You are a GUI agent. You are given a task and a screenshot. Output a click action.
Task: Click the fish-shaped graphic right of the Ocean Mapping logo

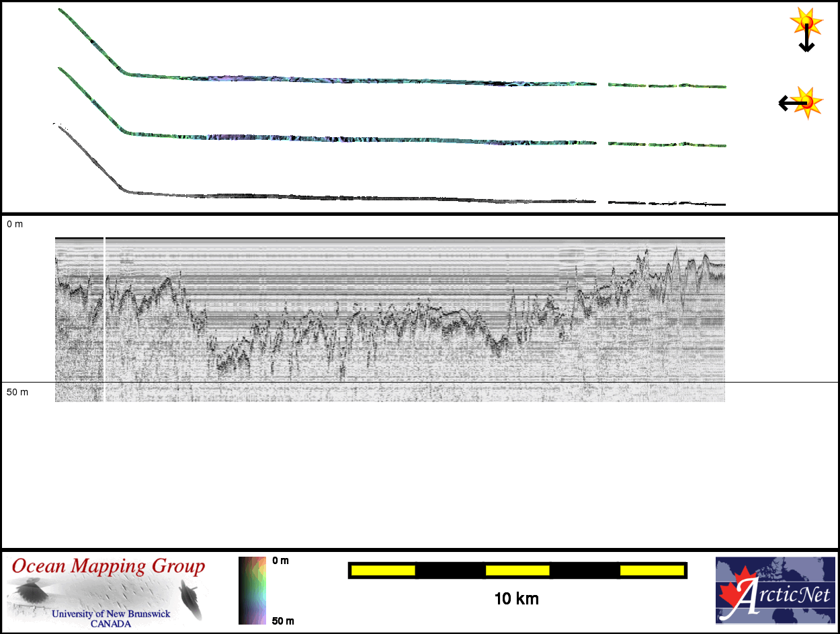click(x=191, y=599)
